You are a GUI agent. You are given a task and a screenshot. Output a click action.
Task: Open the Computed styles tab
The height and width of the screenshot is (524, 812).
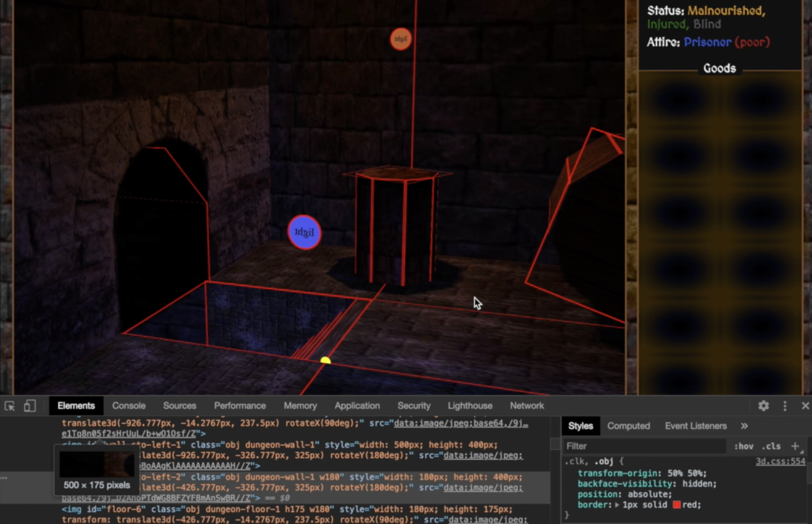[x=630, y=426]
